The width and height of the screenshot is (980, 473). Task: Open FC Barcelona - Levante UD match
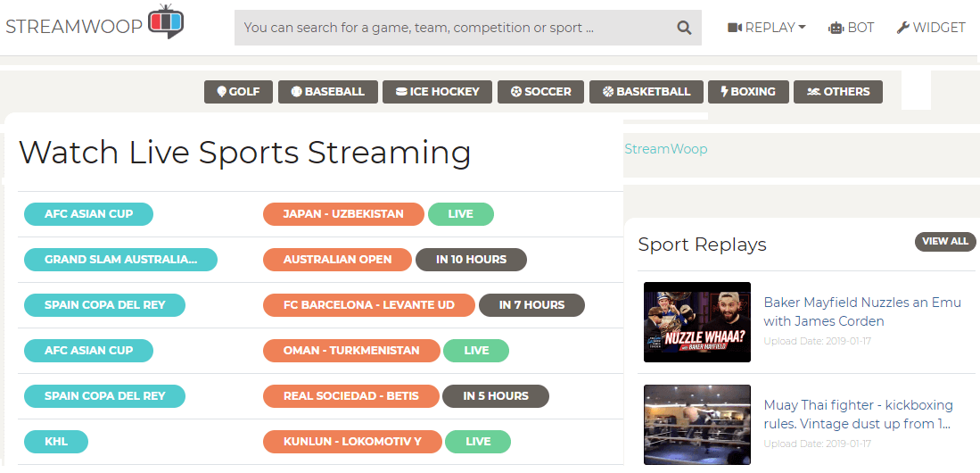click(369, 305)
